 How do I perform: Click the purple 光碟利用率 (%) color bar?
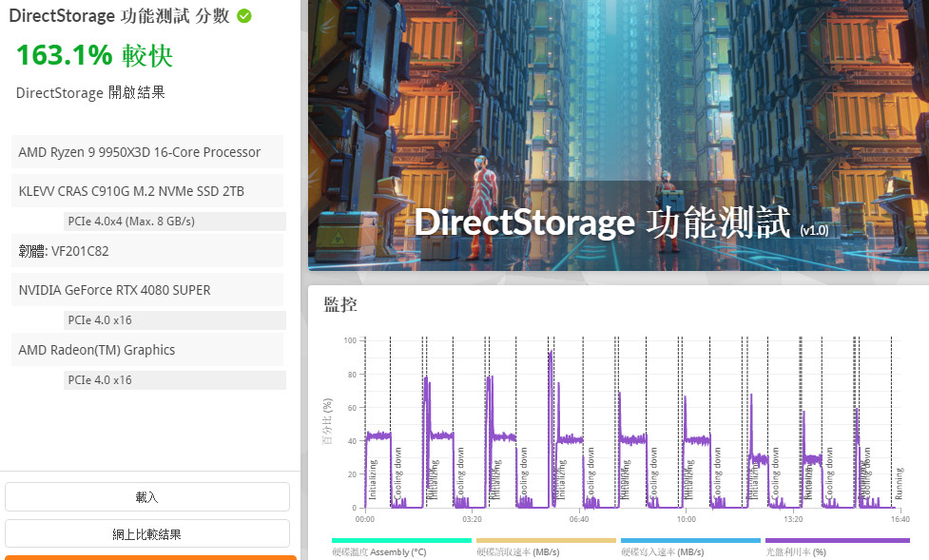[837, 540]
